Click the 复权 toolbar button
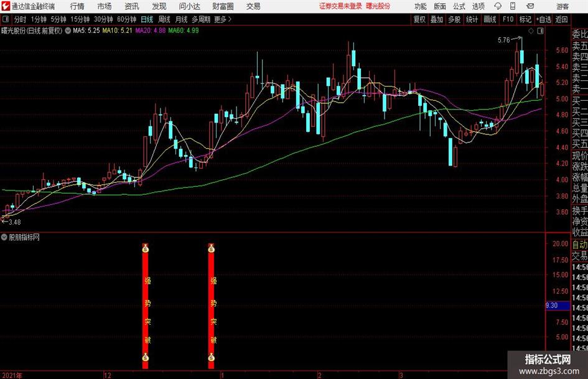Viewport: 588px width, 379px height. pos(419,19)
